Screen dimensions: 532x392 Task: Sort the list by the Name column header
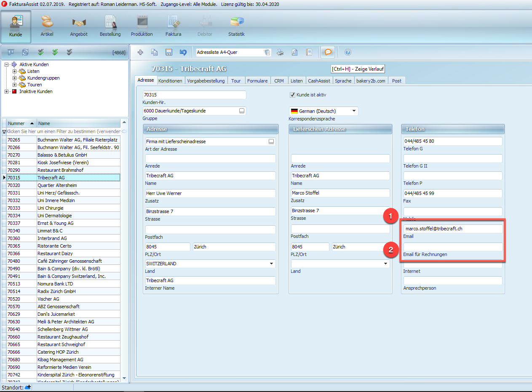coord(79,123)
